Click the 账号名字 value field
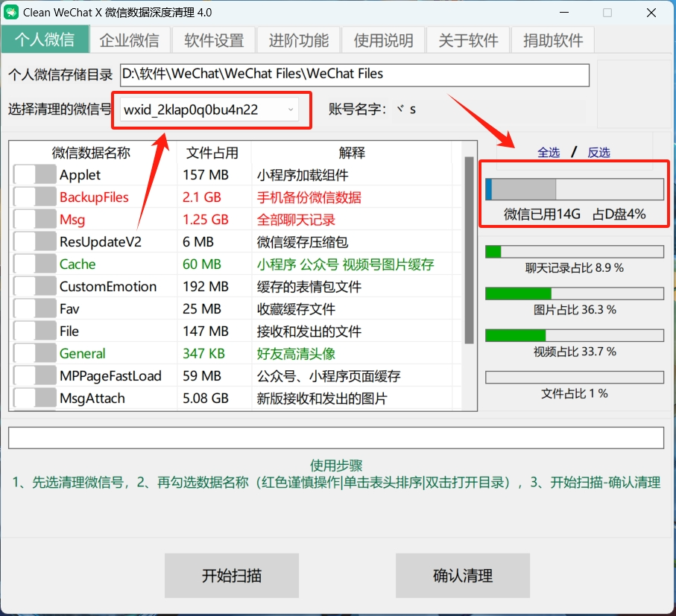Viewport: 676px width, 616px height. point(488,109)
